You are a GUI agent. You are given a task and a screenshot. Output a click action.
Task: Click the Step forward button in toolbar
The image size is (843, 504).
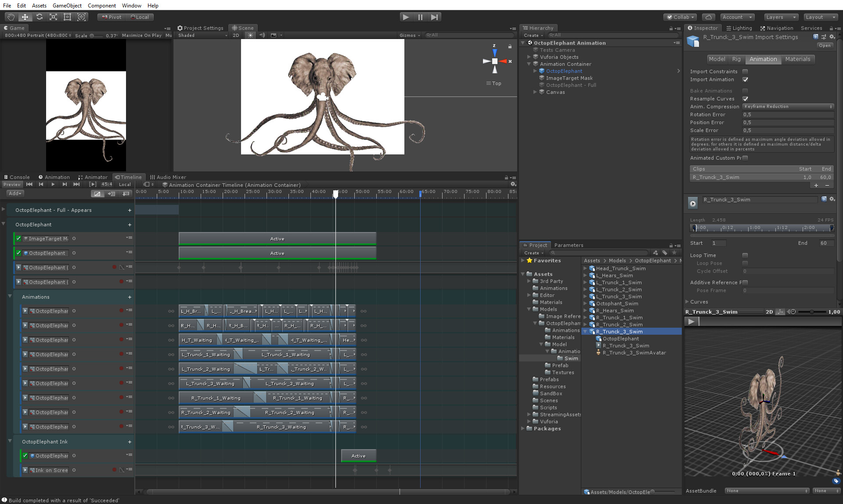434,17
